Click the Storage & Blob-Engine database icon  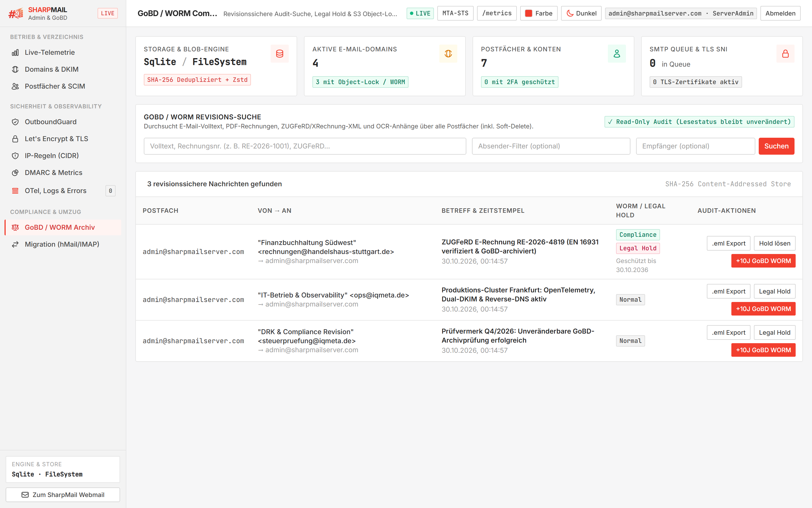[x=279, y=54]
